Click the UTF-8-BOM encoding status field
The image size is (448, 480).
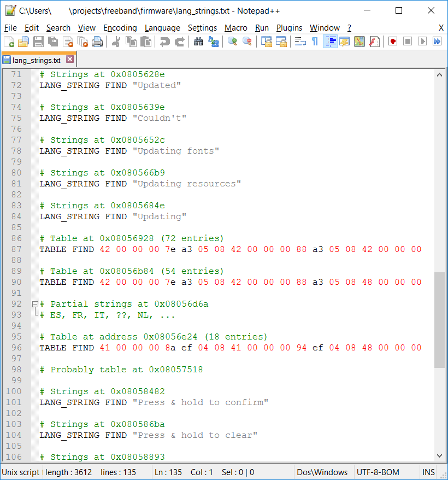(x=378, y=472)
